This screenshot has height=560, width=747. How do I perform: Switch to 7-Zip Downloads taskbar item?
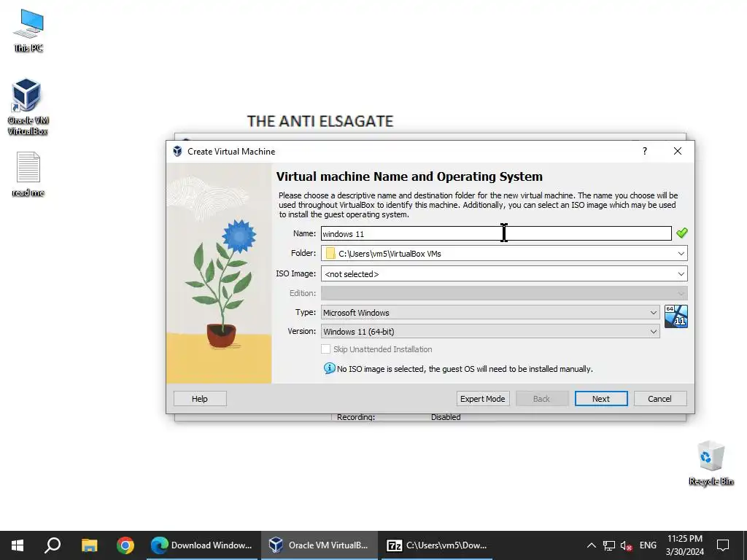pos(437,545)
